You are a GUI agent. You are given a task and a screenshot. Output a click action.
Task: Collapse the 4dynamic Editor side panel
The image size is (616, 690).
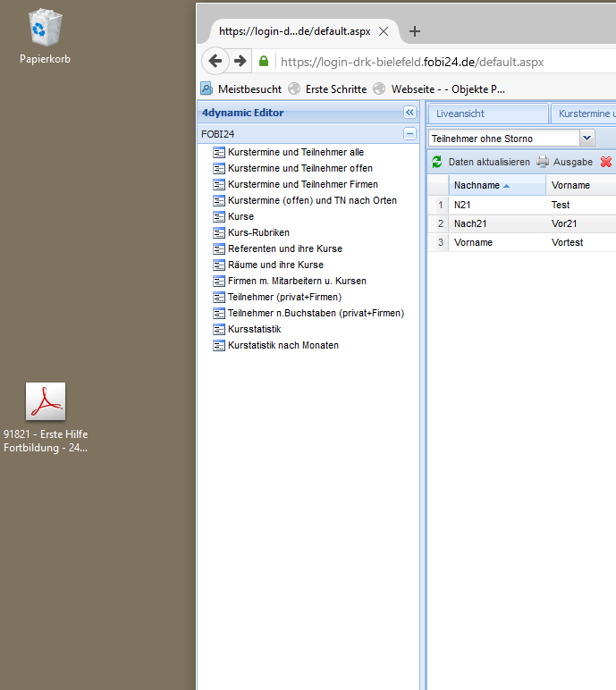(409, 113)
